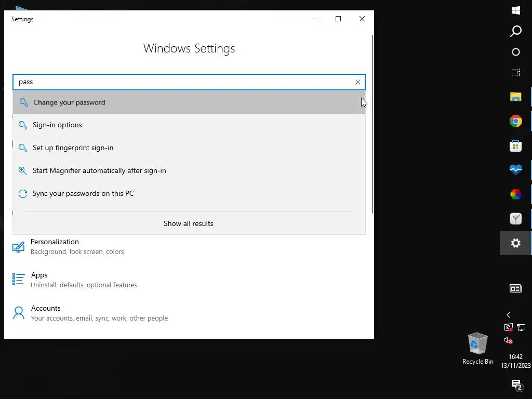Choose 'Start Magnifier automatically after sign-in'
The image size is (532, 399).
click(189, 170)
